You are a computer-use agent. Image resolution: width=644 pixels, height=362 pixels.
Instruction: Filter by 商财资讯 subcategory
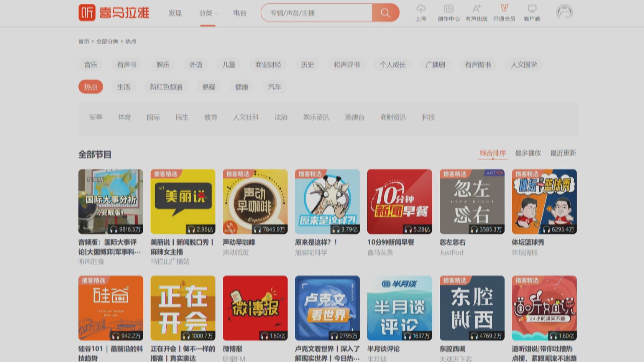click(x=393, y=117)
